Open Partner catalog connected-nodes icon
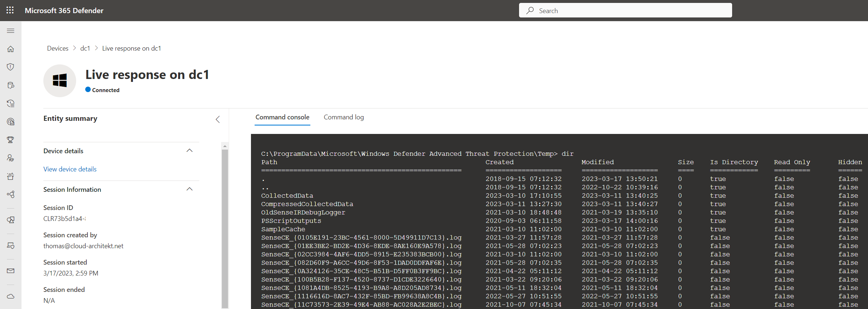This screenshot has height=309, width=868. click(x=11, y=194)
